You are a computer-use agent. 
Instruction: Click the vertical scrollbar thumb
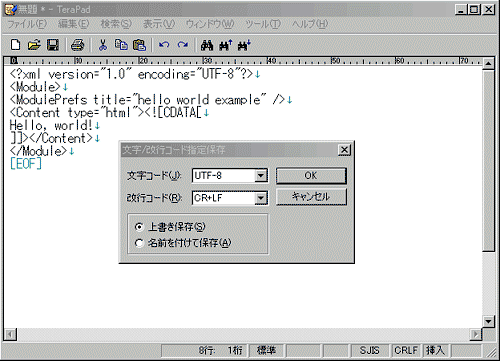488,160
